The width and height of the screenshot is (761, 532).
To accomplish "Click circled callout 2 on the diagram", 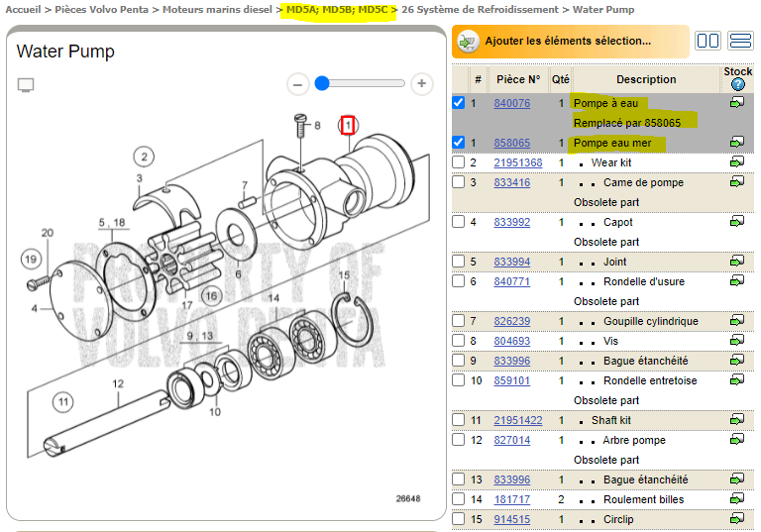I will pos(144,157).
